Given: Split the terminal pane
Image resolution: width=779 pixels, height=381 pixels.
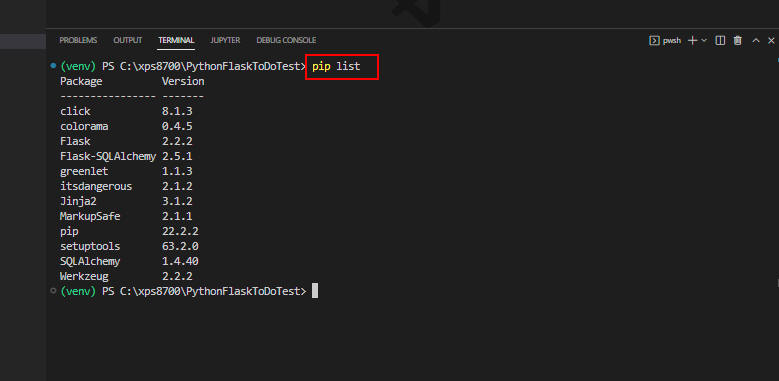Looking at the screenshot, I should (720, 41).
